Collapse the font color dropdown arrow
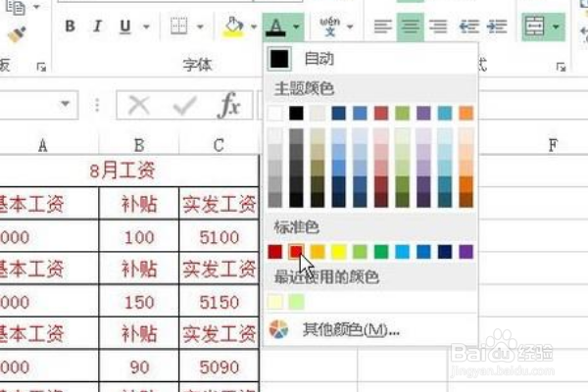 point(296,26)
